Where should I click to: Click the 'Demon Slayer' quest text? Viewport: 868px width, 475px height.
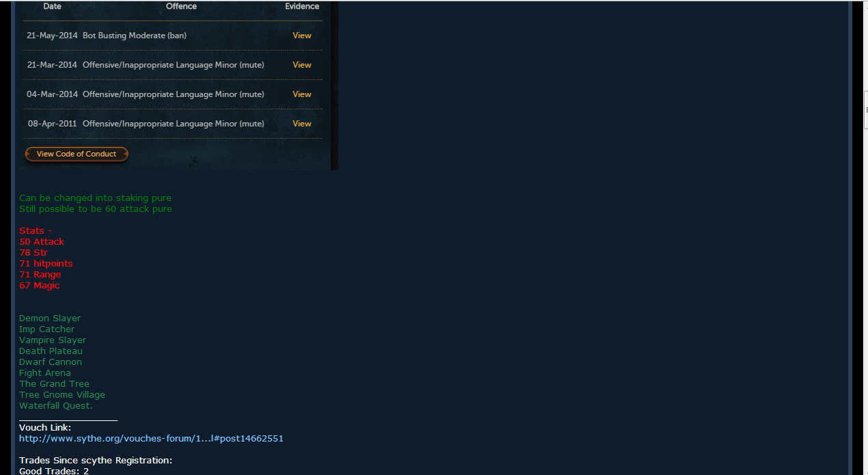click(x=50, y=318)
